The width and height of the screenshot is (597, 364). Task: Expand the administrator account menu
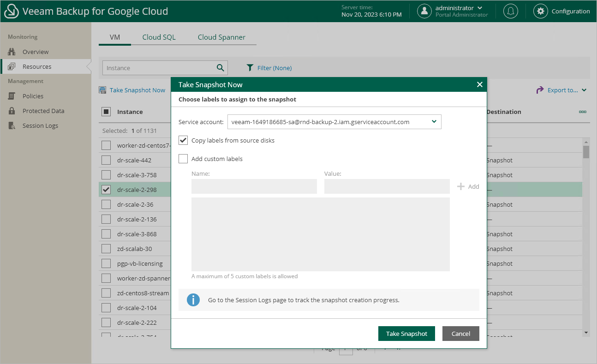pos(480,8)
